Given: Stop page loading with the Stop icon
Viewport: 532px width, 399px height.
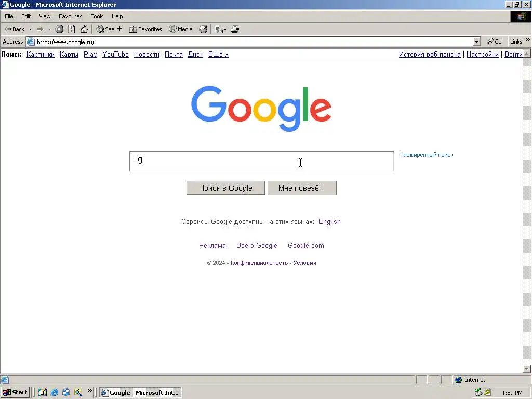Looking at the screenshot, I should tap(59, 29).
